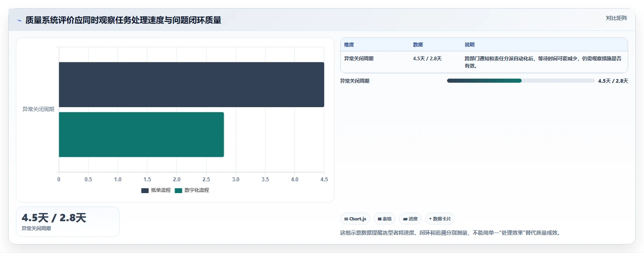The height and width of the screenshot is (253, 644).
Task: Select the Chart.js tag chip
Action: (355, 219)
